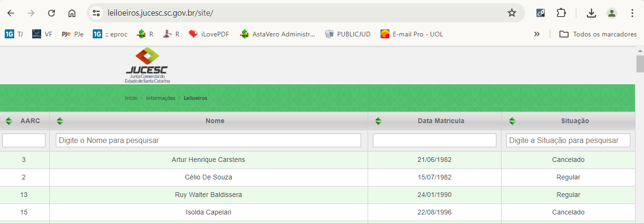
Task: Bookmark this page with the star icon
Action: [x=512, y=13]
